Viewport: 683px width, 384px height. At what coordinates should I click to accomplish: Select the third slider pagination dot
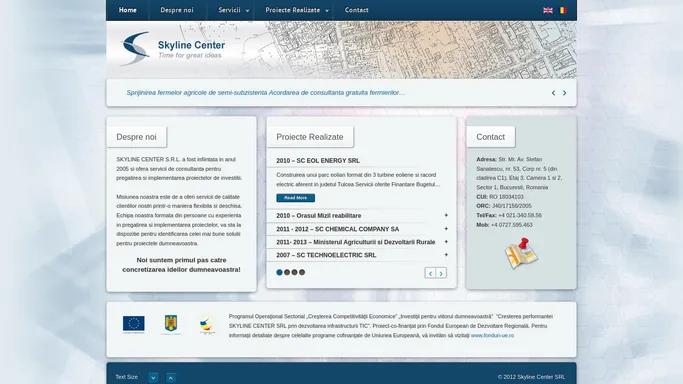(x=294, y=272)
